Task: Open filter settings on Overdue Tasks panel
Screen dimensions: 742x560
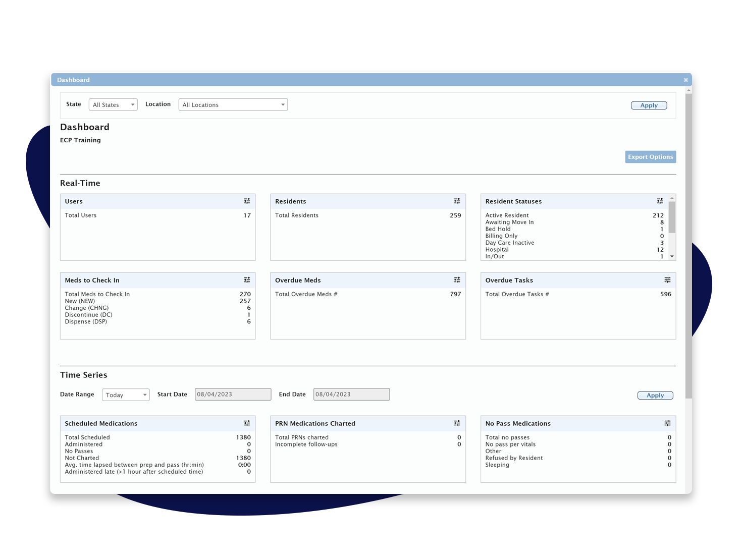Action: (667, 279)
